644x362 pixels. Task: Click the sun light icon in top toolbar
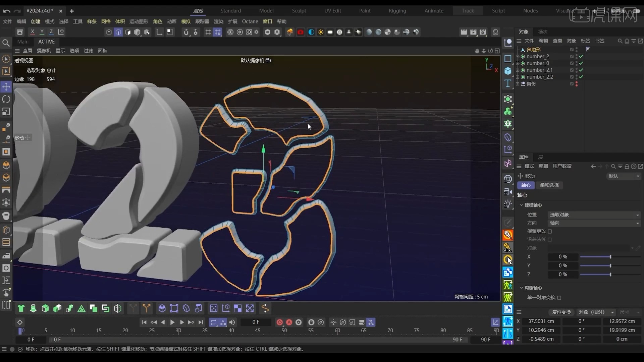pos(321,32)
